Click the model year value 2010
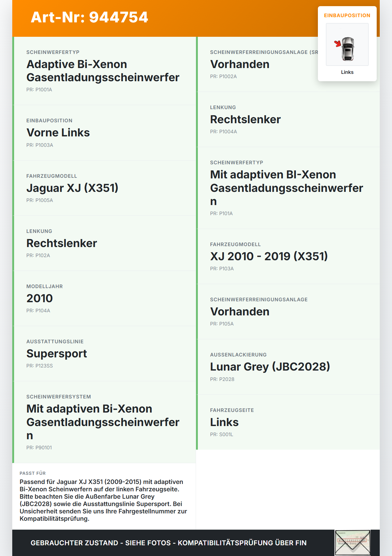 coord(40,298)
